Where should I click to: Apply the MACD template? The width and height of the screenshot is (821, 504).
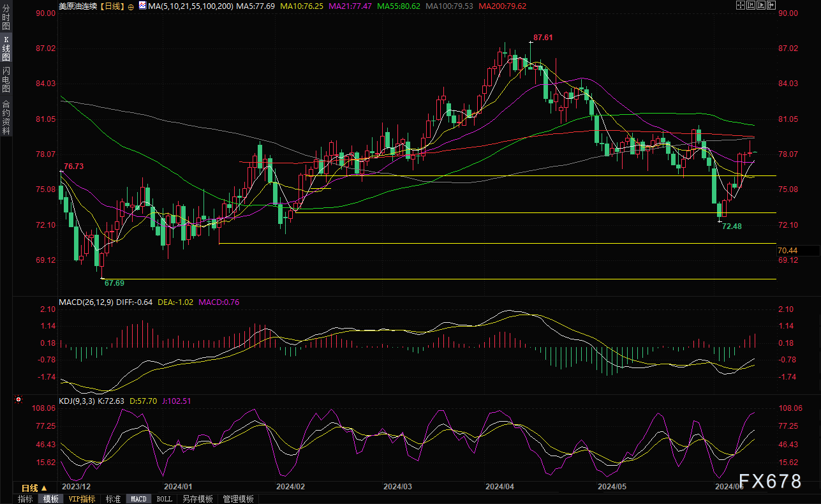coord(138,499)
